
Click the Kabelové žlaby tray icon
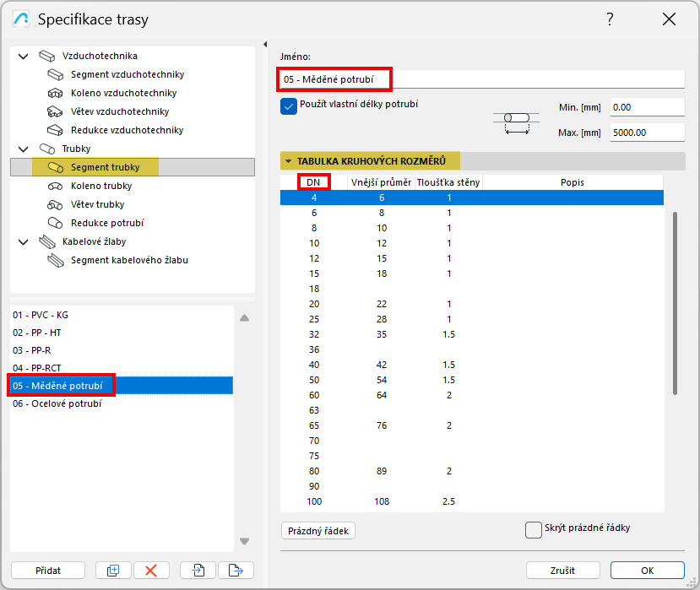click(47, 242)
